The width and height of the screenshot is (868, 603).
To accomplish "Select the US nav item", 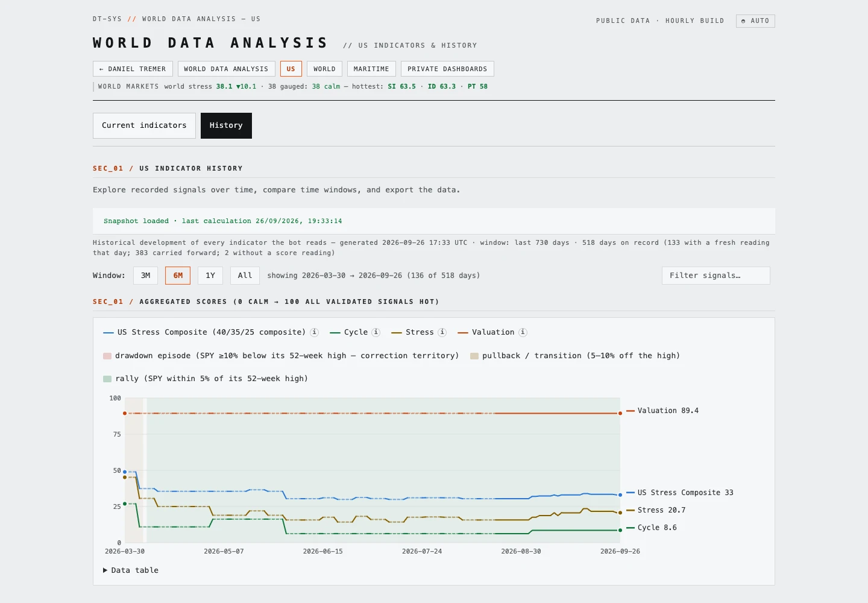I will pyautogui.click(x=291, y=69).
